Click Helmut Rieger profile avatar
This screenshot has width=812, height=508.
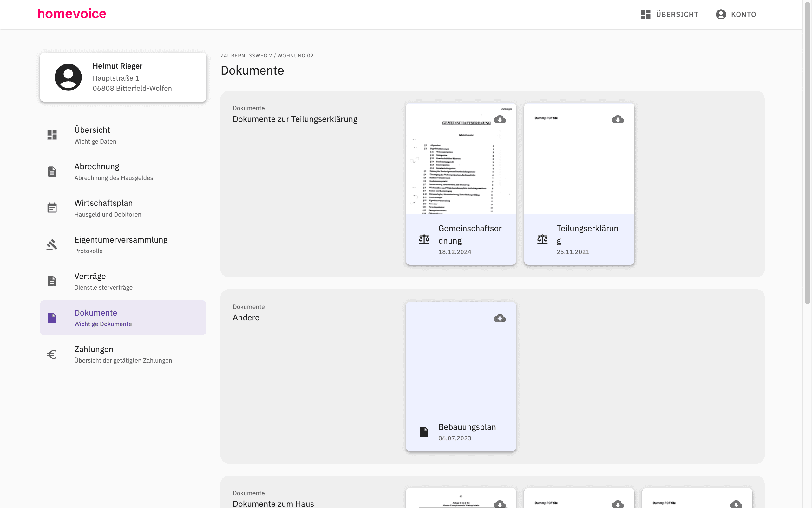(68, 77)
